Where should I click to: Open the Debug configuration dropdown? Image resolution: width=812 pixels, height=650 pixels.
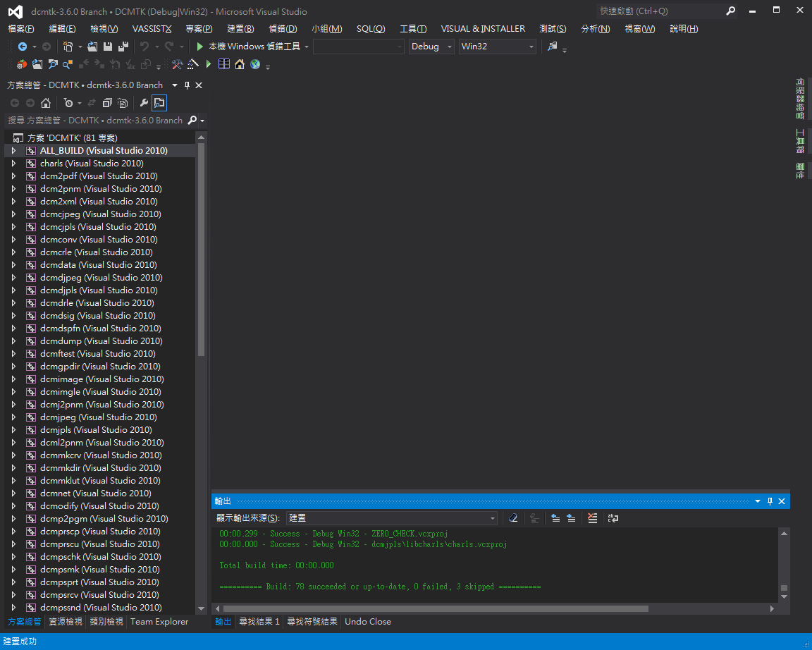click(431, 47)
